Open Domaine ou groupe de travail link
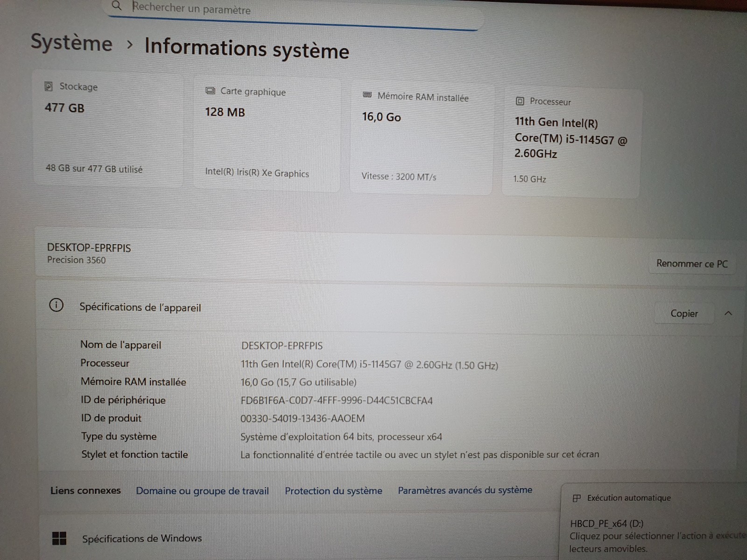The height and width of the screenshot is (560, 747). click(x=202, y=491)
